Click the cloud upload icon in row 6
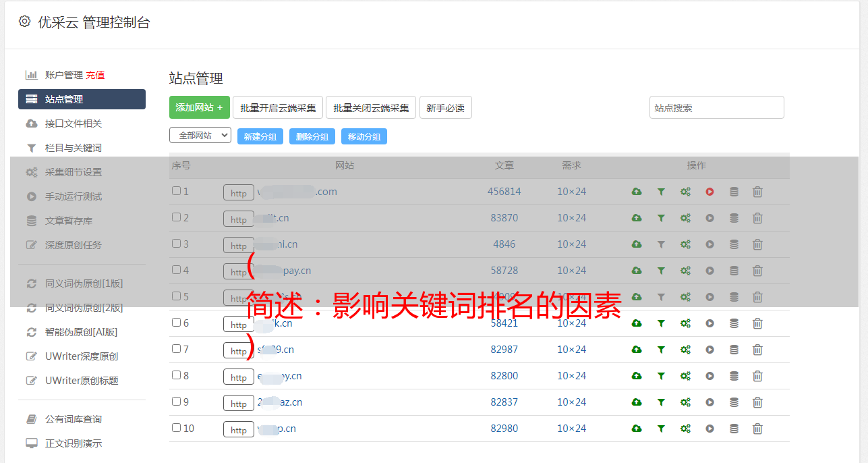 pyautogui.click(x=637, y=324)
